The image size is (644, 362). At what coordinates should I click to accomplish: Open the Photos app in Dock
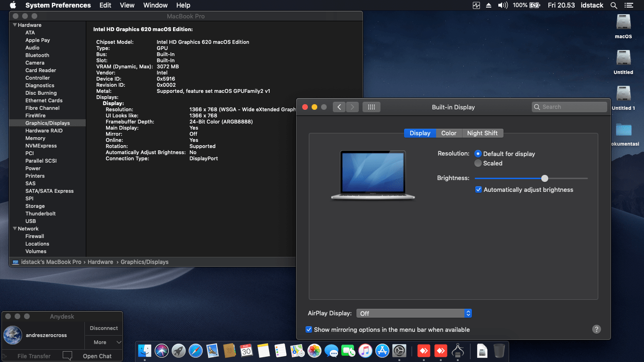[314, 351]
